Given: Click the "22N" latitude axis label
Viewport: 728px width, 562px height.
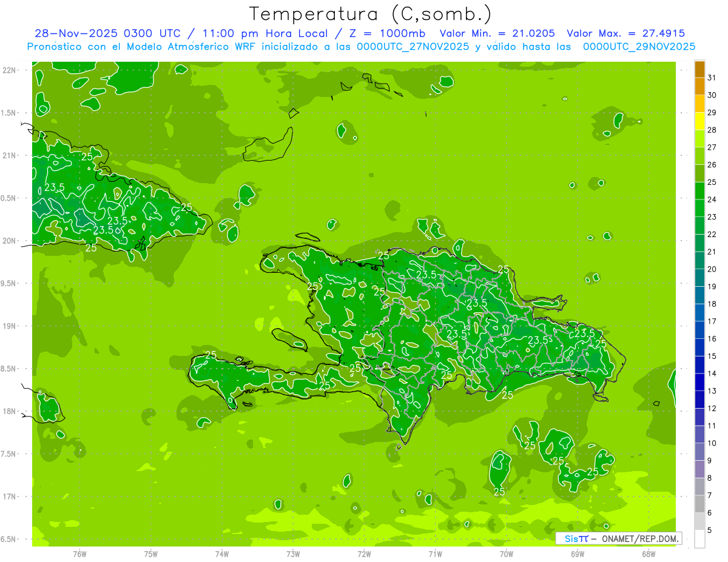Looking at the screenshot, I should (10, 70).
